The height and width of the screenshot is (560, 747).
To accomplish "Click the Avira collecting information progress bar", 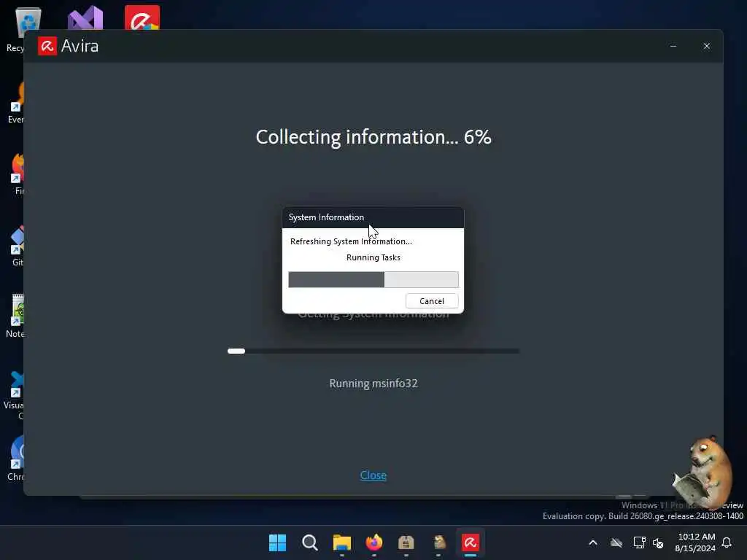I will pos(373,351).
